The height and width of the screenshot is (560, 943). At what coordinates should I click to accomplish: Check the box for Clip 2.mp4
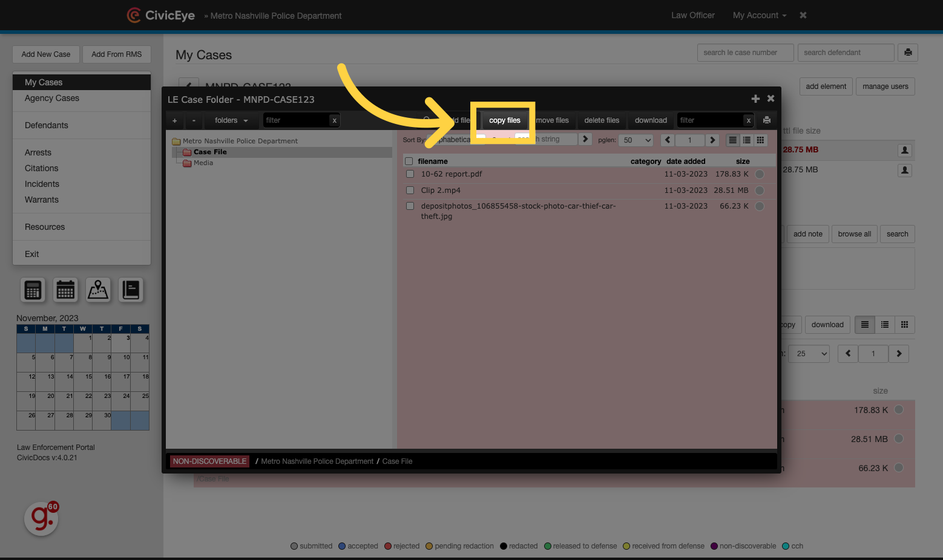coord(410,190)
